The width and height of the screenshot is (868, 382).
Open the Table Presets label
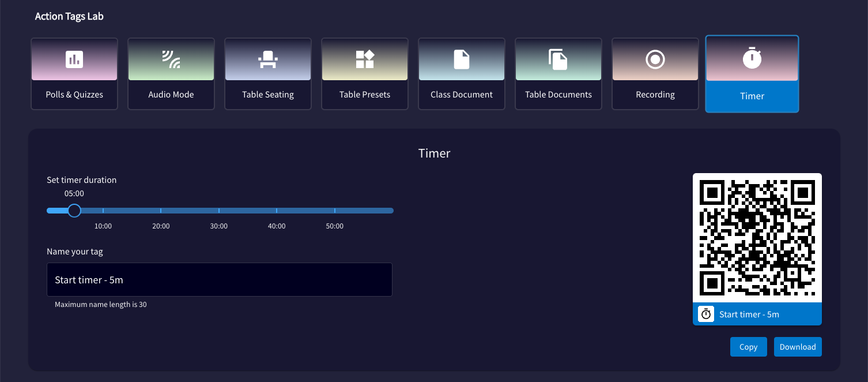point(365,95)
